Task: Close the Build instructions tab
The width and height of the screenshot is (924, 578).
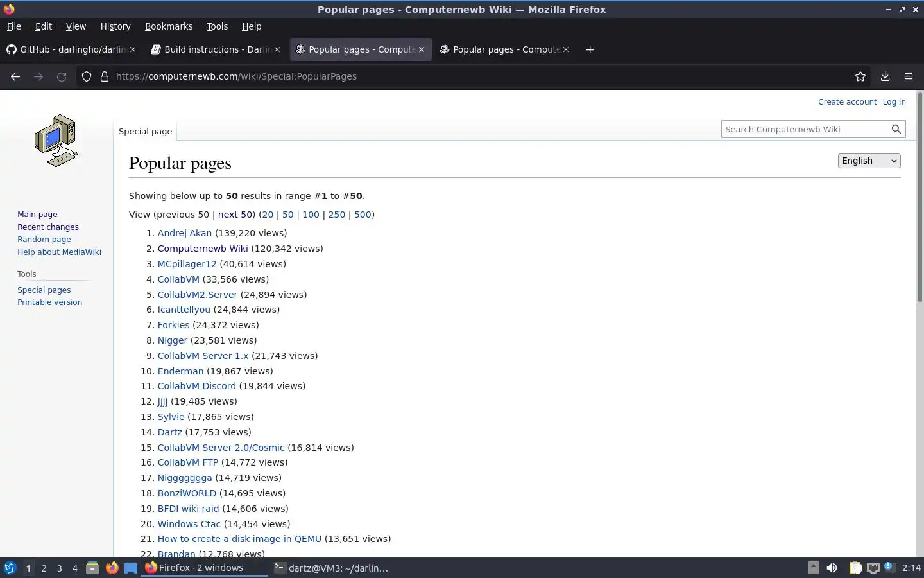Action: coord(277,49)
